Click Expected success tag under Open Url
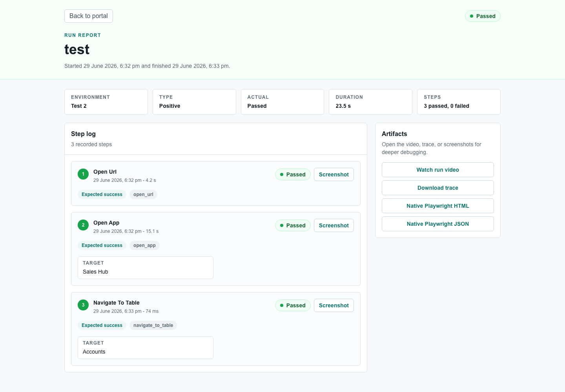The width and height of the screenshot is (565, 392). tap(102, 194)
